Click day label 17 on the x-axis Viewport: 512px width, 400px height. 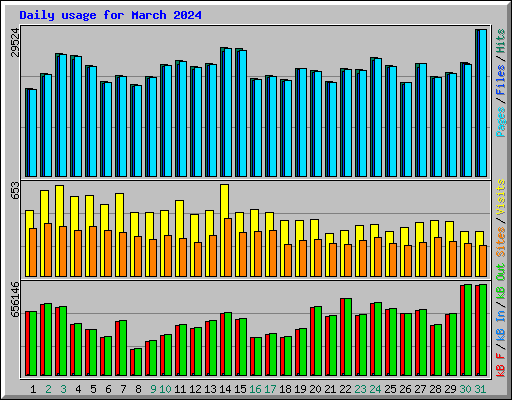coord(270,389)
